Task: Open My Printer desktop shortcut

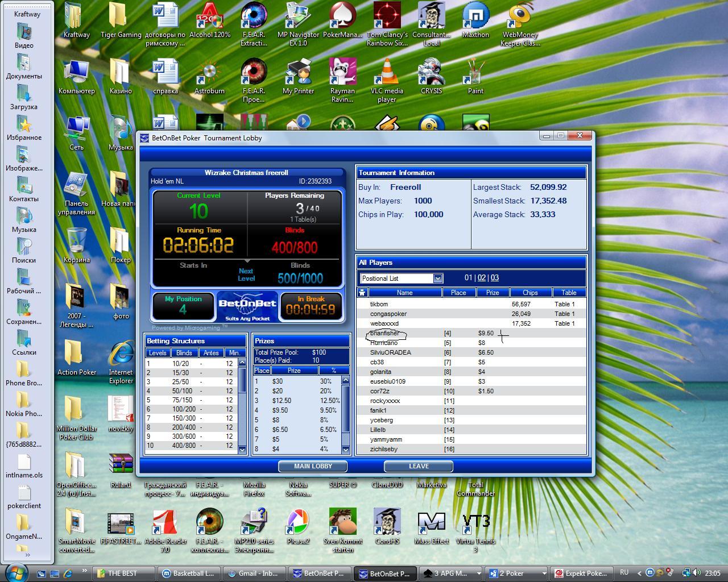Action: coord(298,77)
